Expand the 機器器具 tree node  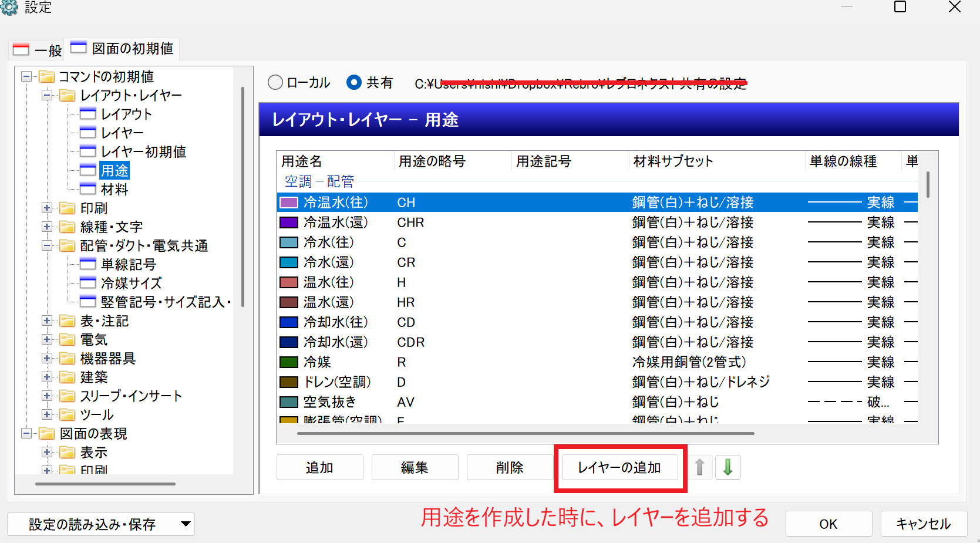click(x=47, y=358)
